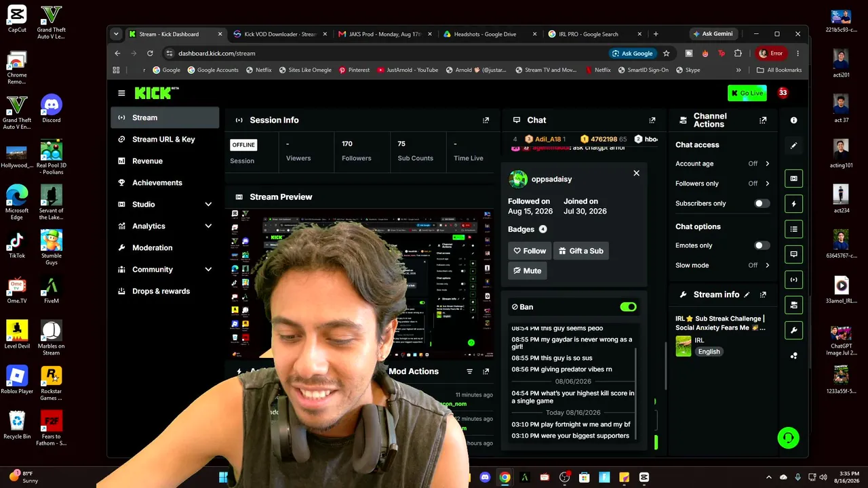Open the Pinterest bookmark
The image size is (868, 488).
click(355, 70)
